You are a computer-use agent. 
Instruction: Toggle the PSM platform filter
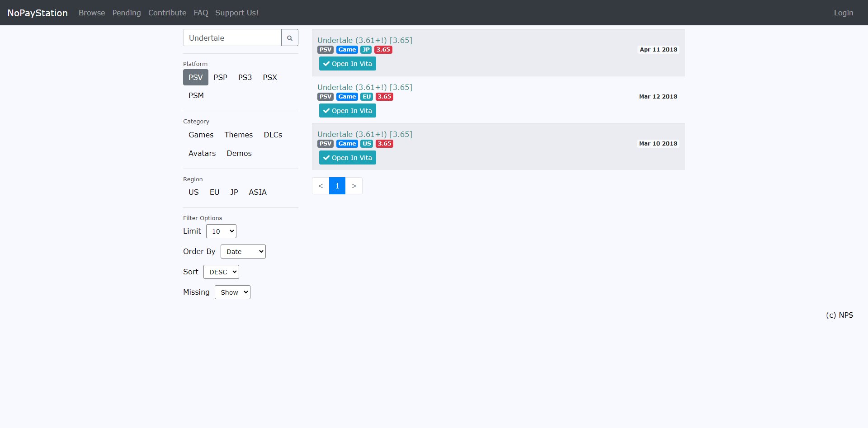point(196,95)
